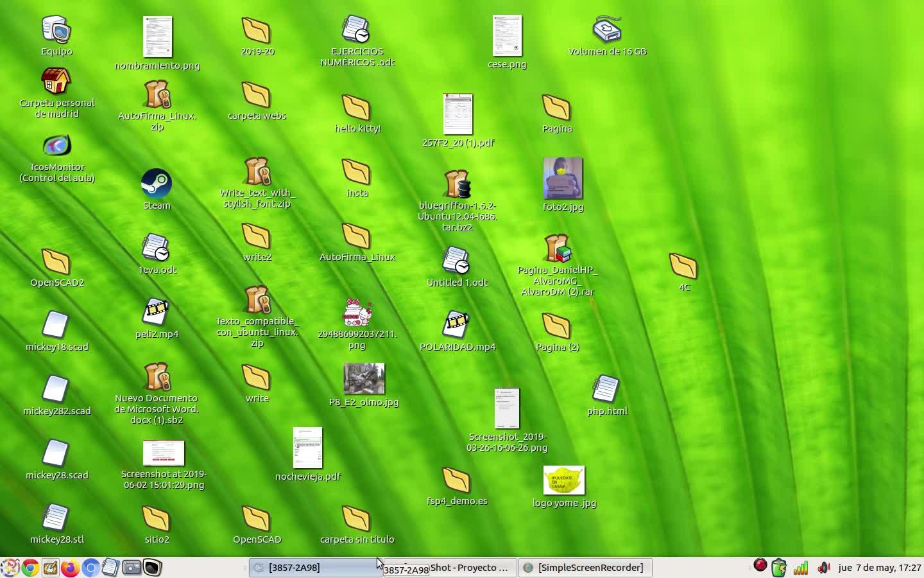Launch TcosMonitor classroom control

56,146
